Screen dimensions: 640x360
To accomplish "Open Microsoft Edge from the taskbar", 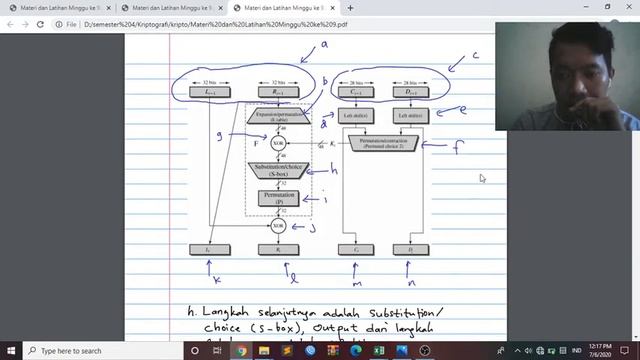I will 356,351.
